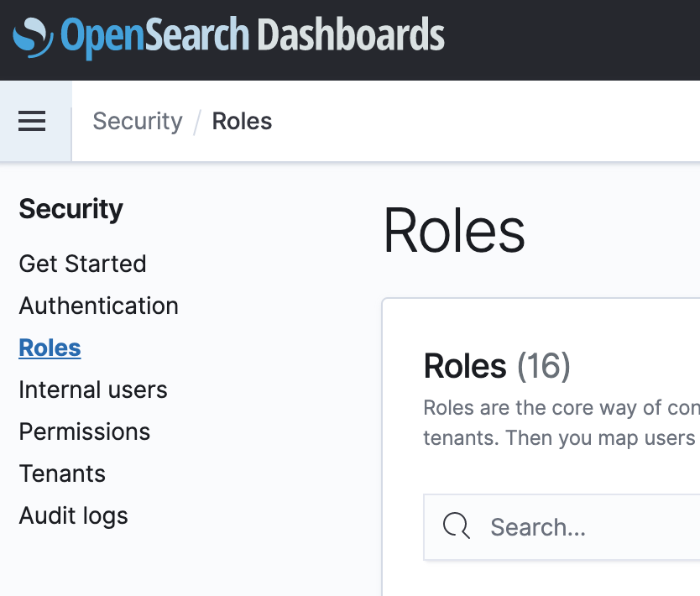Open the Get Started page

(x=82, y=264)
